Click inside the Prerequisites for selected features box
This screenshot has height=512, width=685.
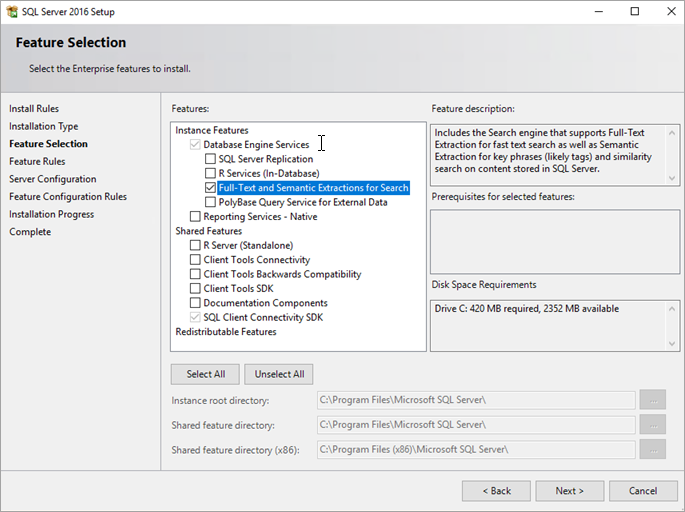pyautogui.click(x=555, y=242)
